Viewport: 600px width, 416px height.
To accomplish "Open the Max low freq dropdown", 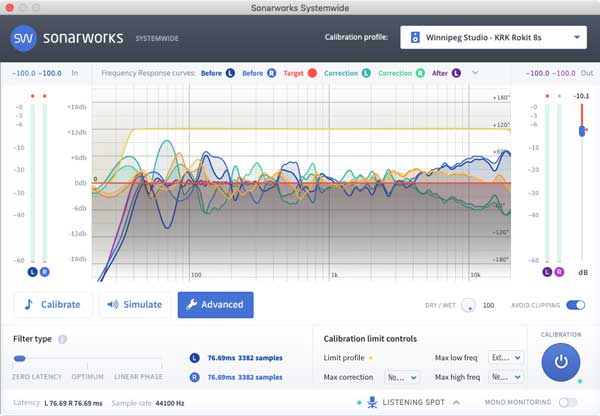I will [x=506, y=357].
